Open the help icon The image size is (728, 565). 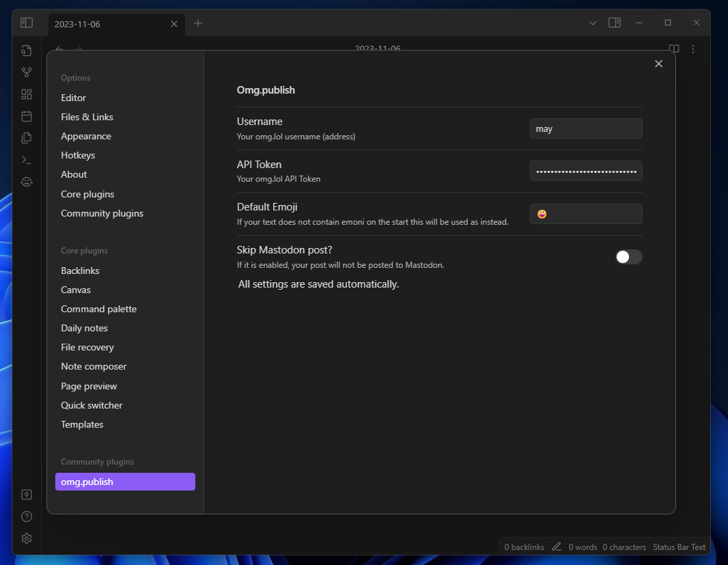(x=27, y=516)
